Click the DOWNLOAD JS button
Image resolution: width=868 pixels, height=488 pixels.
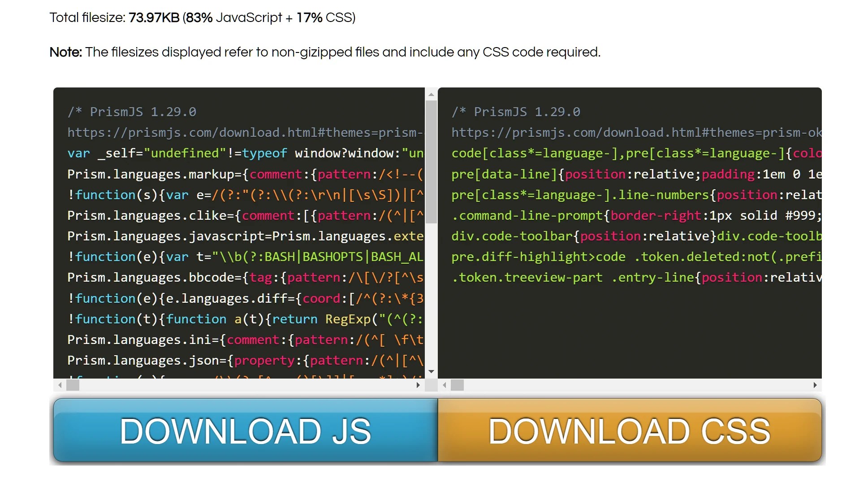point(245,431)
